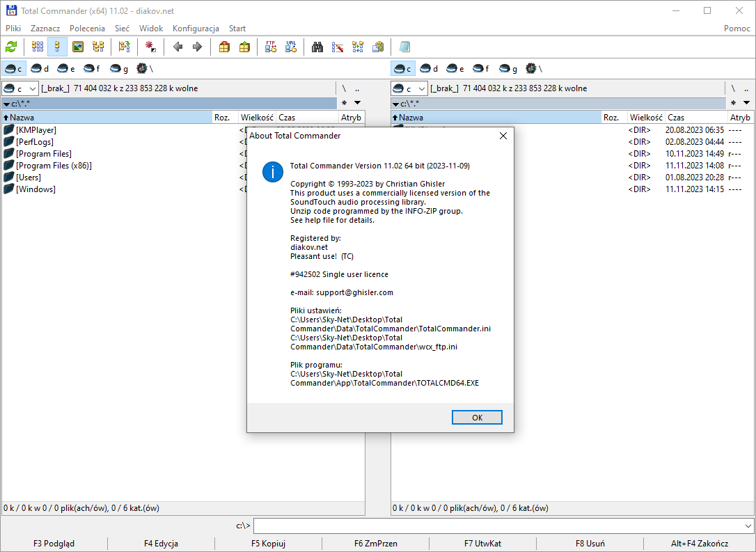Click the F7 UtwKat button
This screenshot has width=756, height=552.
coord(482,544)
